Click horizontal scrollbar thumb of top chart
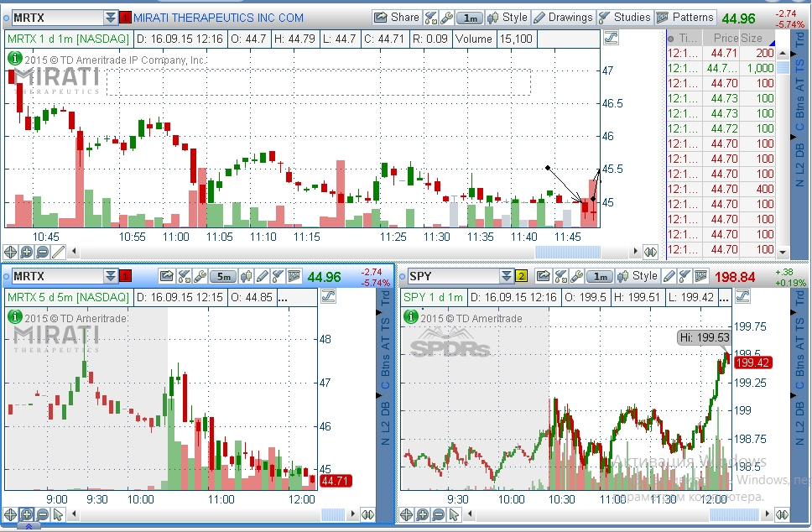Screen dimensions: 812x532 [x=568, y=253]
